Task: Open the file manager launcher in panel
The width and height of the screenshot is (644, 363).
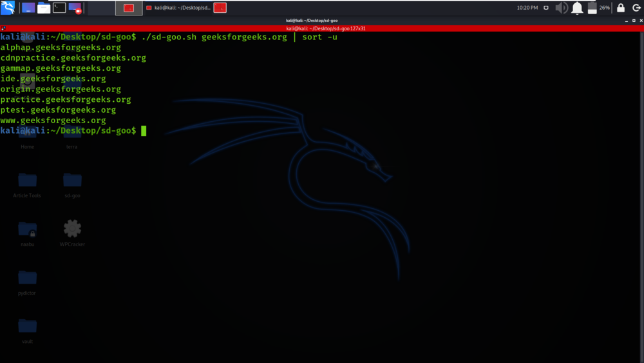Action: [44, 7]
